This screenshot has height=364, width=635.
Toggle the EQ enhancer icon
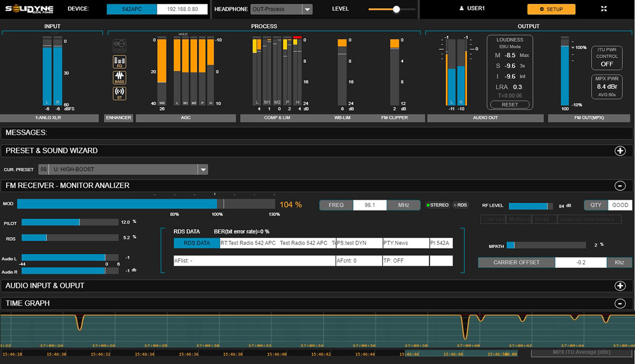(120, 62)
